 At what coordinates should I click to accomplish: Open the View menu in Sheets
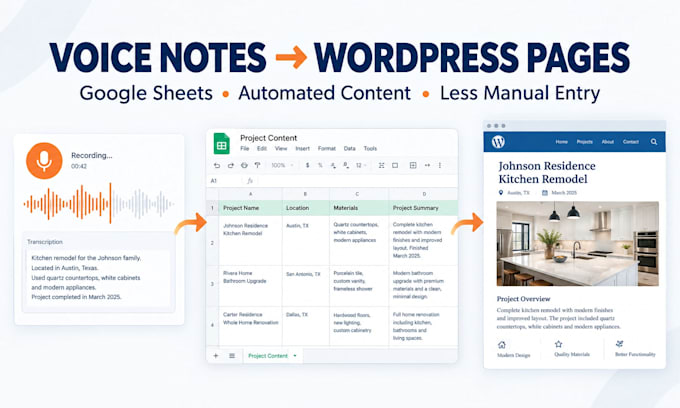tap(281, 148)
